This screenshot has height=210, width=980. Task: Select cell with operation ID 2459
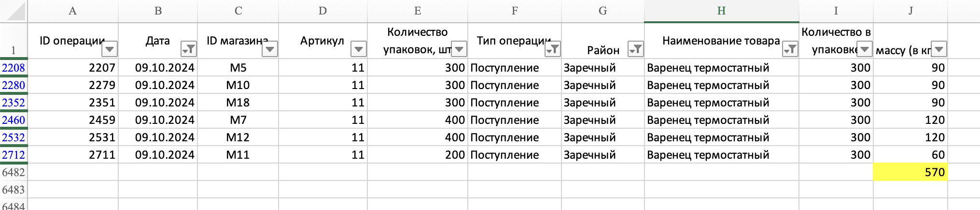(73, 120)
